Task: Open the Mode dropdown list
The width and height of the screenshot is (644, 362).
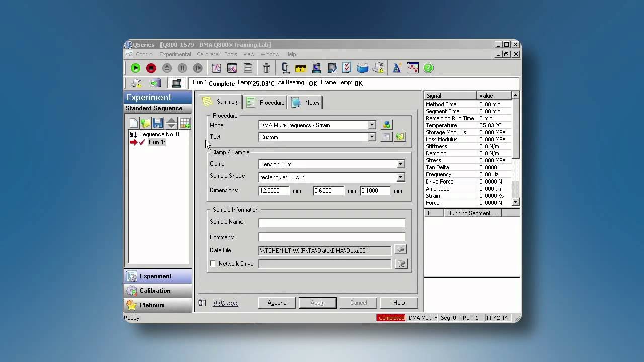Action: coord(372,125)
